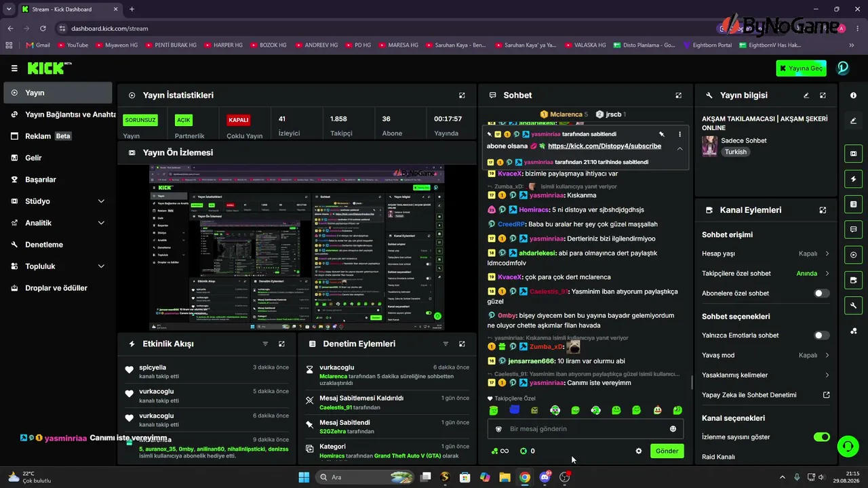Open chat settings gear next to Gönder
Image resolution: width=868 pixels, height=488 pixels.
(x=638, y=451)
